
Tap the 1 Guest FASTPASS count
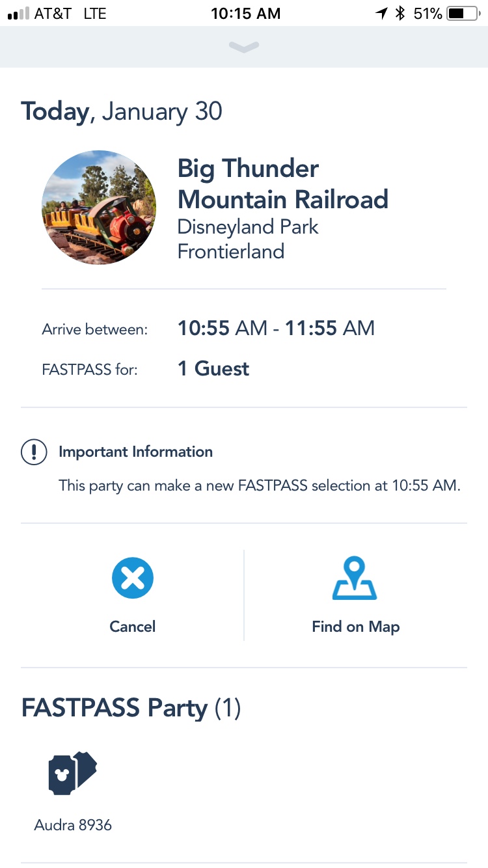click(213, 369)
